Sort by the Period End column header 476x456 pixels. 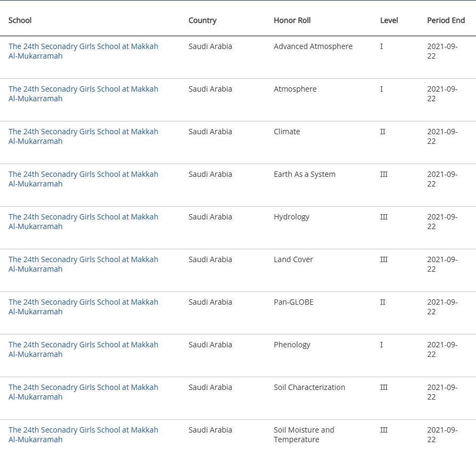[x=446, y=20]
